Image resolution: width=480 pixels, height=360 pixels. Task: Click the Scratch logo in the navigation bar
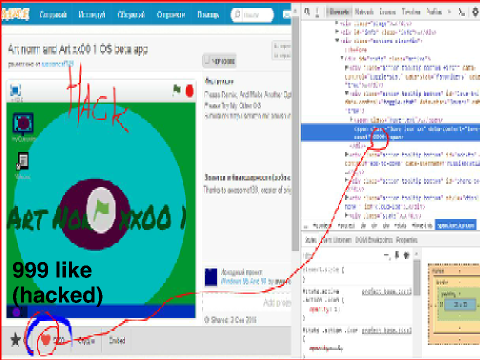(x=15, y=14)
